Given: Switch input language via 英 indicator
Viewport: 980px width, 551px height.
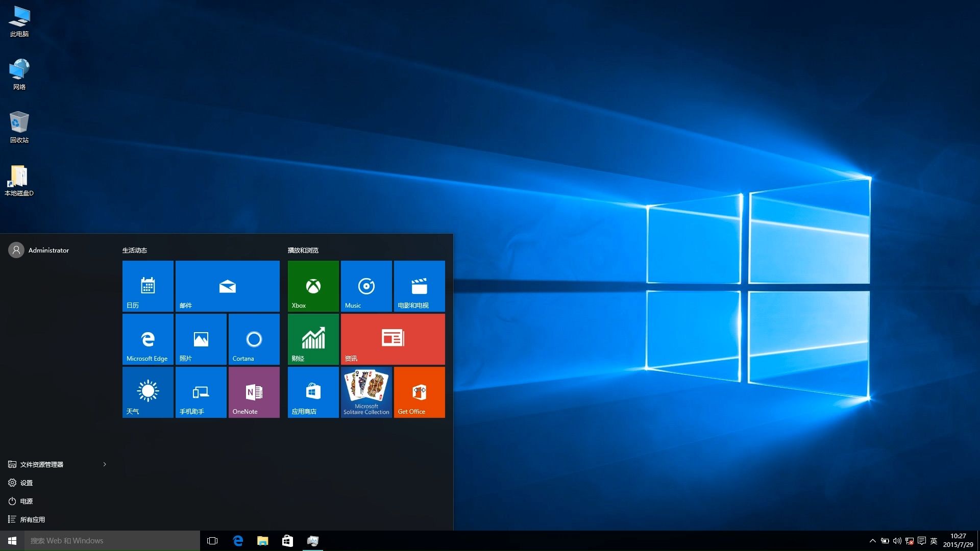Looking at the screenshot, I should click(x=934, y=541).
